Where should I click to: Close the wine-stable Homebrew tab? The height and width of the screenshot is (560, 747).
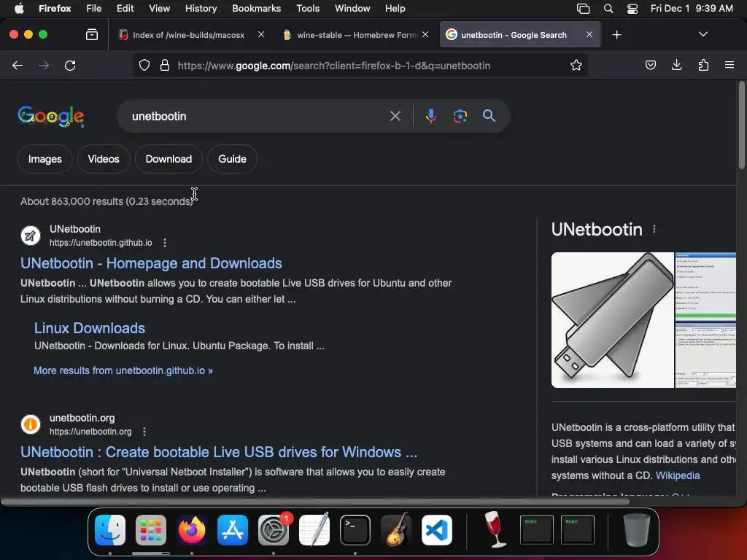coord(425,34)
